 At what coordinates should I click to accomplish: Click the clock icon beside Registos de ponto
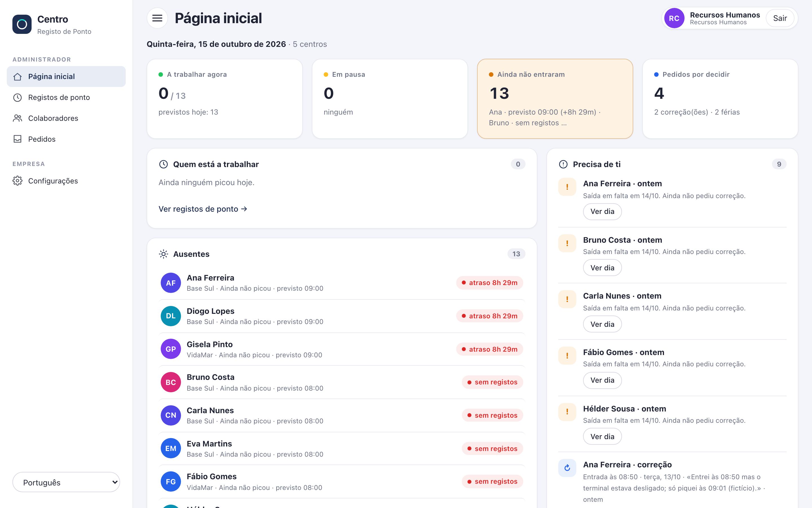click(x=17, y=97)
